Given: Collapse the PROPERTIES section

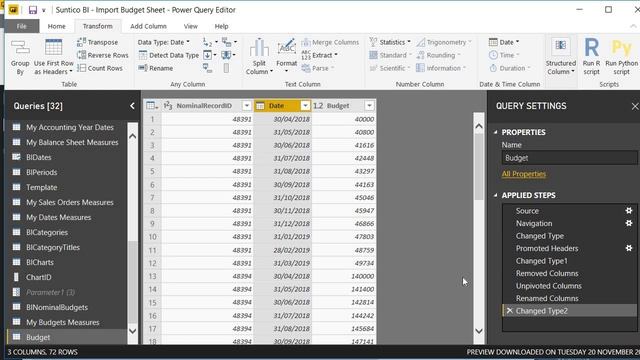Looking at the screenshot, I should click(x=496, y=132).
